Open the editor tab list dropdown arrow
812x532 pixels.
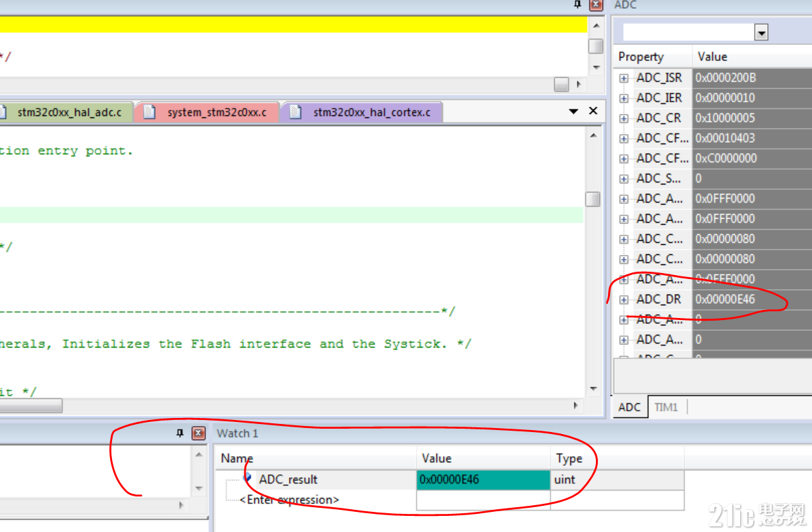point(573,111)
